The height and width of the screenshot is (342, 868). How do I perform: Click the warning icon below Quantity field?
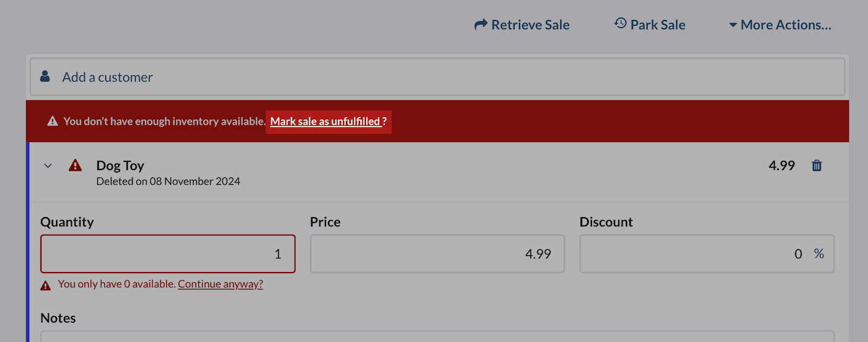(46, 285)
